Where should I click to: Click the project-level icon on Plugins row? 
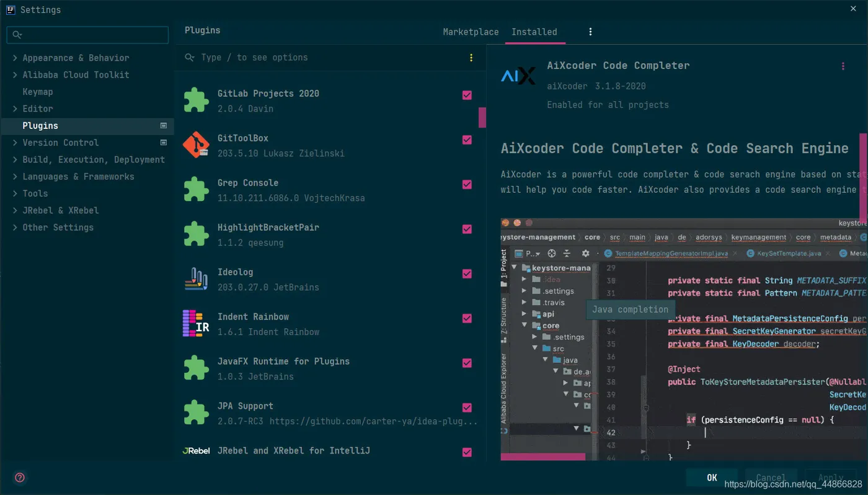tap(164, 125)
